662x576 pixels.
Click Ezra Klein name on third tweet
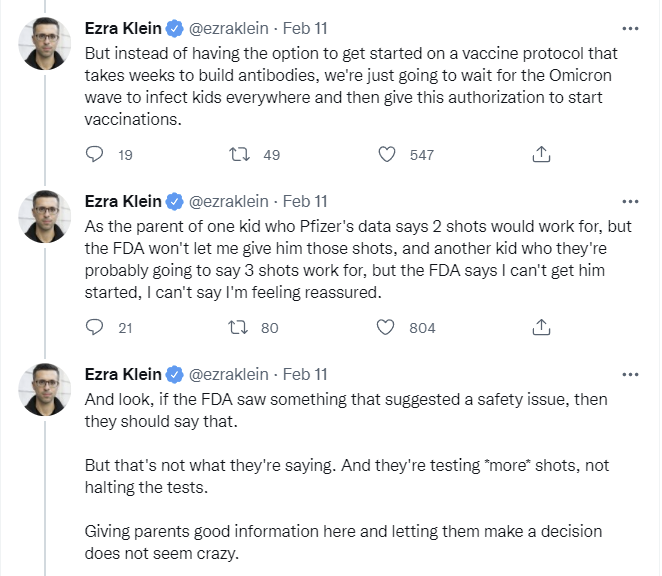124,374
